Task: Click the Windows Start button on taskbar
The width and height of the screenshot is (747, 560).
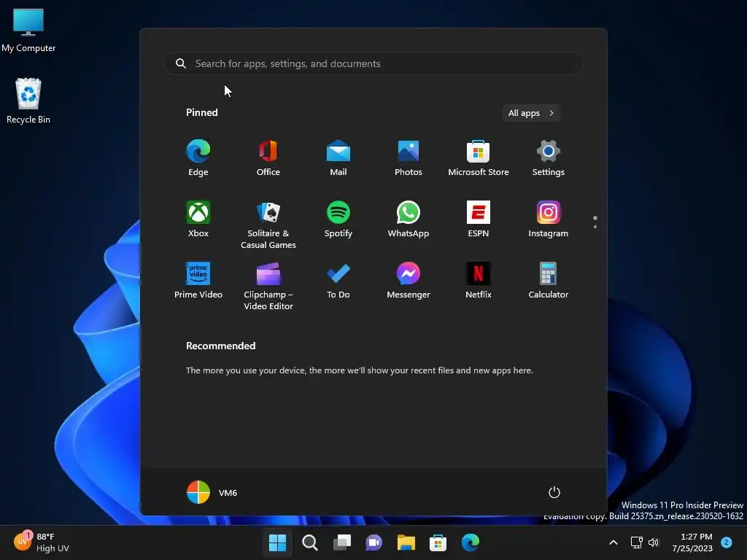Action: tap(277, 542)
